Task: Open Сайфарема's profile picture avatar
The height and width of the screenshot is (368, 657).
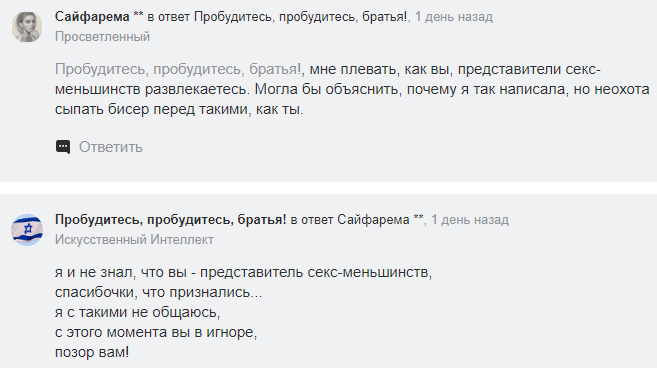Action: [x=27, y=27]
